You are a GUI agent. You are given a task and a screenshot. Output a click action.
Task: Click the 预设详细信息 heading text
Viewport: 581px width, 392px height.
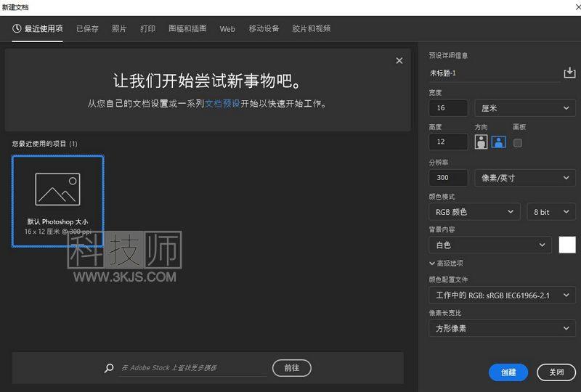448,56
